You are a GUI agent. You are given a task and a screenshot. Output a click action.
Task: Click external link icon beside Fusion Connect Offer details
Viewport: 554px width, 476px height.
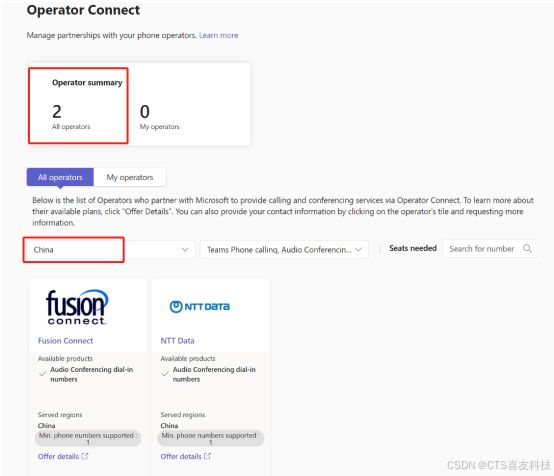point(85,456)
